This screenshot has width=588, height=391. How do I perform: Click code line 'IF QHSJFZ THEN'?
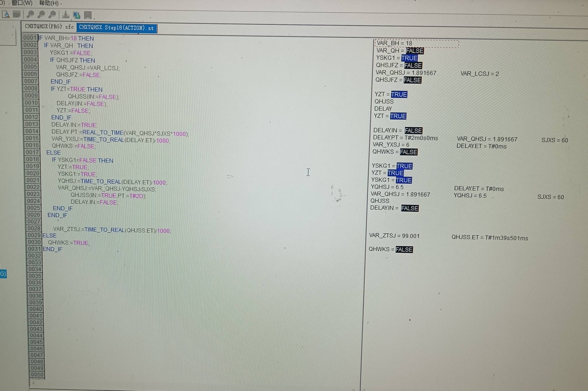[x=72, y=60]
